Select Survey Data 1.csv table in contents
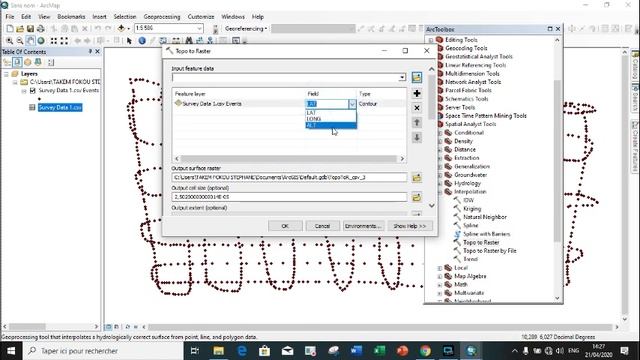This screenshot has height=360, width=640. point(60,107)
